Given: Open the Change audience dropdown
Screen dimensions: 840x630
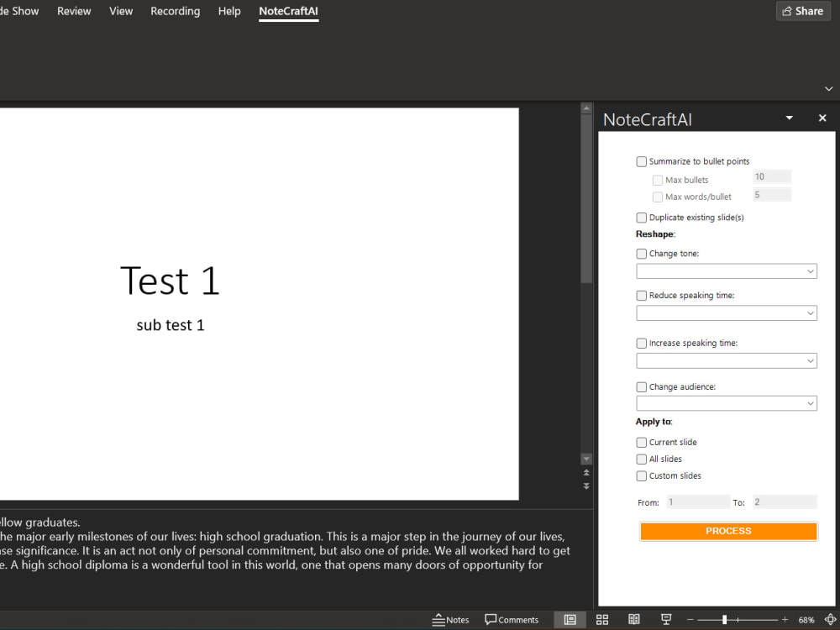Looking at the screenshot, I should coord(727,403).
